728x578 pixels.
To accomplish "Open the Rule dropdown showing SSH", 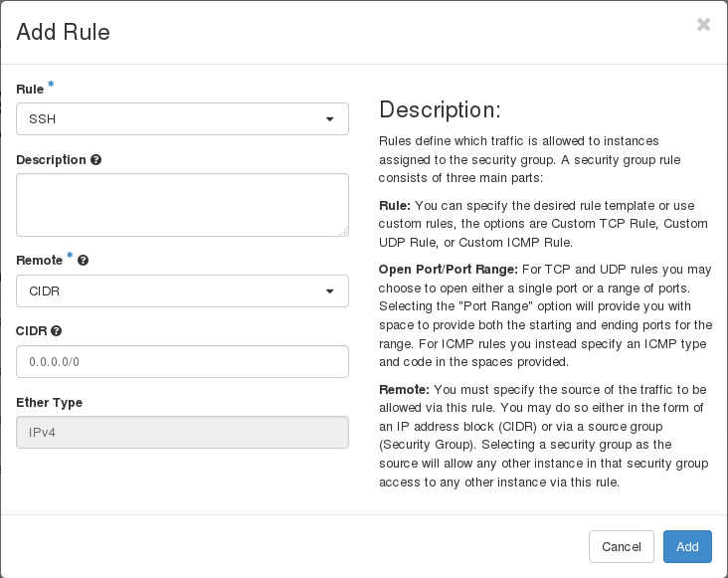I will click(182, 118).
